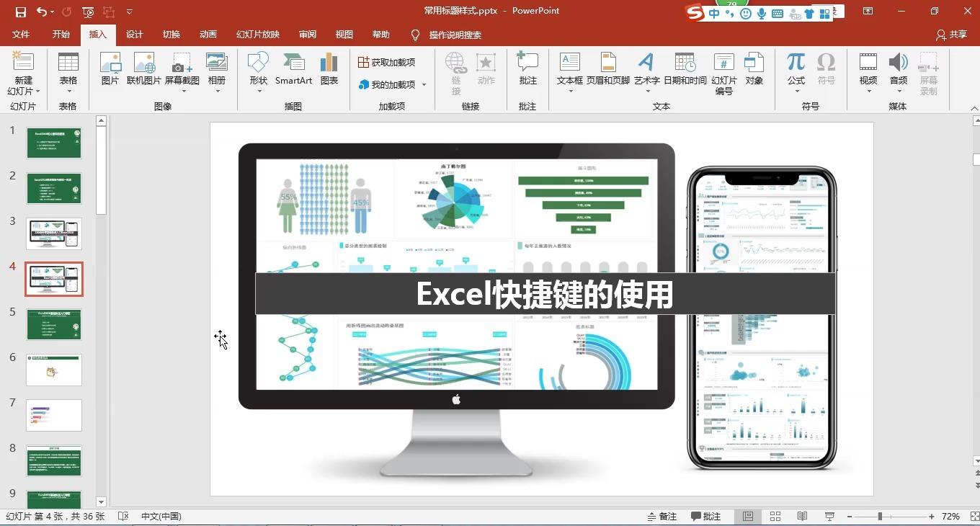
Task: Click the 72% zoom level
Action: tap(950, 517)
